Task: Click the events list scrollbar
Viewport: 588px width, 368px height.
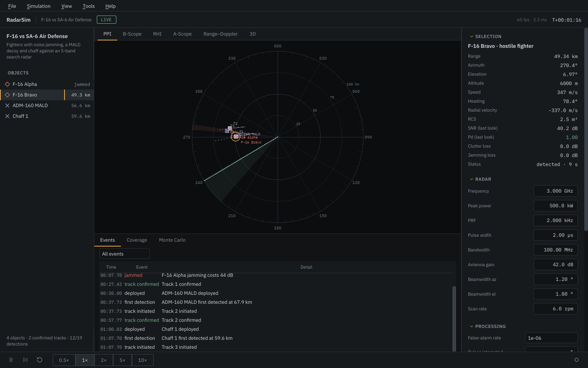Action: (454, 319)
